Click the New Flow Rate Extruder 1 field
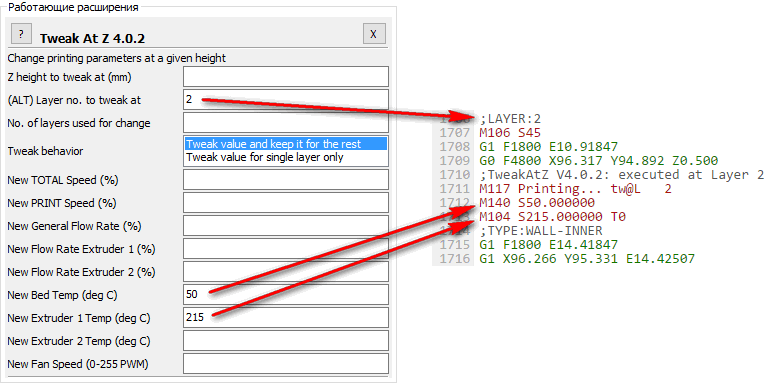This screenshot has width=783, height=384. pyautogui.click(x=286, y=249)
